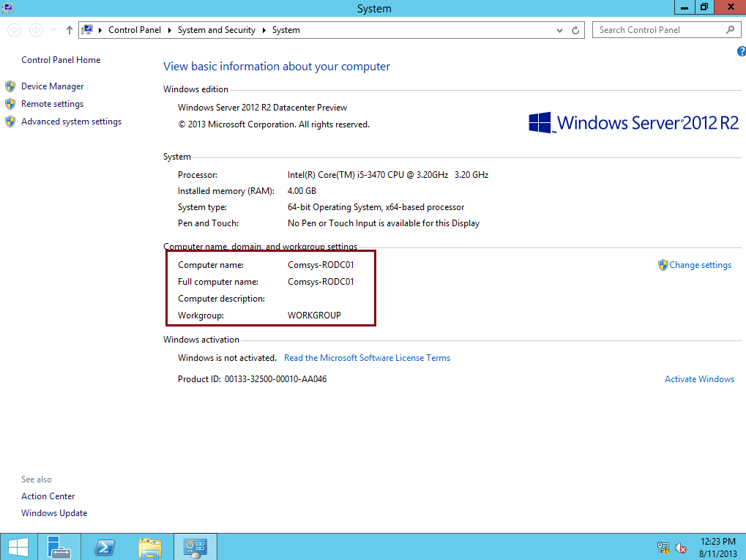Open File Explorer from the taskbar
This screenshot has height=560, width=746.
pyautogui.click(x=149, y=547)
